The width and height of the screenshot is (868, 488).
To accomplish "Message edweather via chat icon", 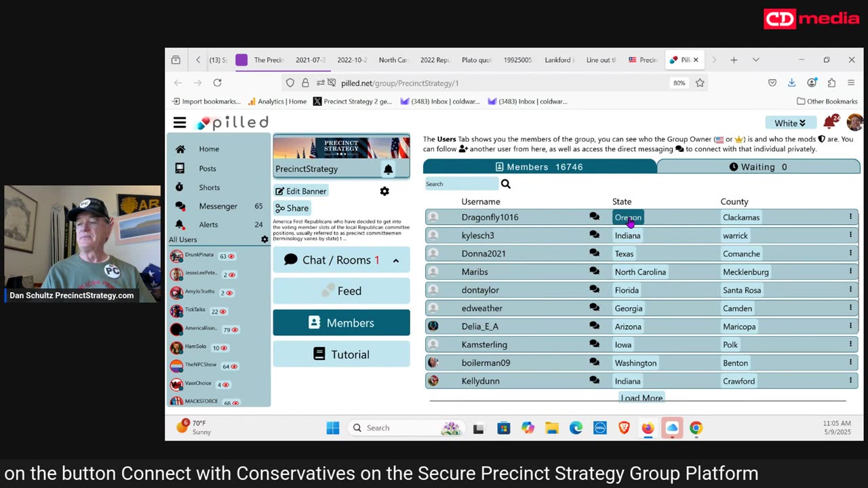I will point(594,308).
